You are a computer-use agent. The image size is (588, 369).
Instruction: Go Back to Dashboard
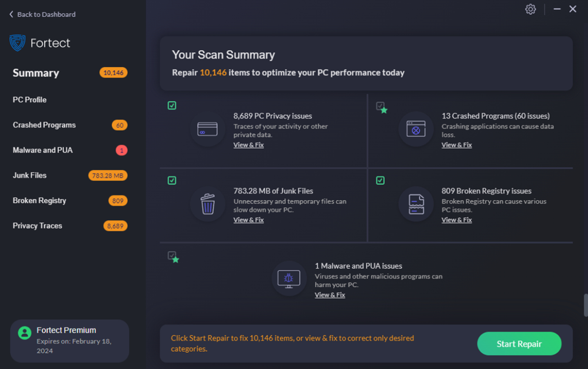(x=41, y=14)
